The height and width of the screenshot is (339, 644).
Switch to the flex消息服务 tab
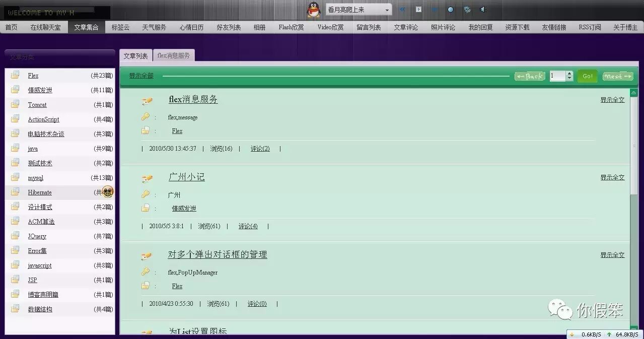[x=174, y=56]
